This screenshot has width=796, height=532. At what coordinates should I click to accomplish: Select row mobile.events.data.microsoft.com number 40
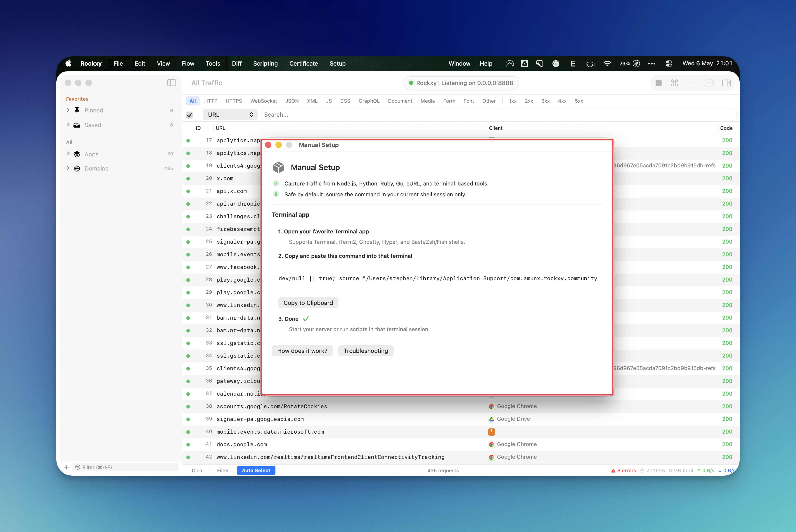coord(461,432)
